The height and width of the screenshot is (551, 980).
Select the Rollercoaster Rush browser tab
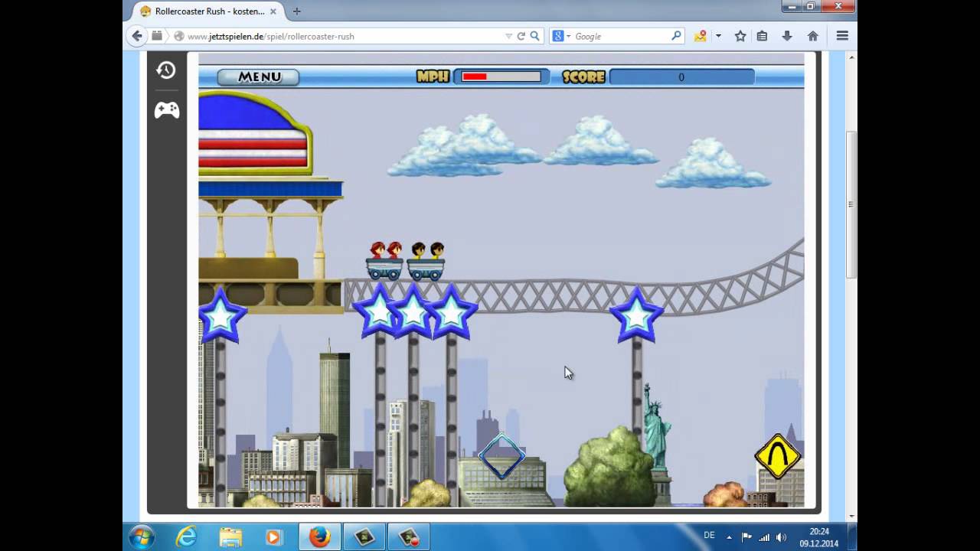click(x=207, y=11)
